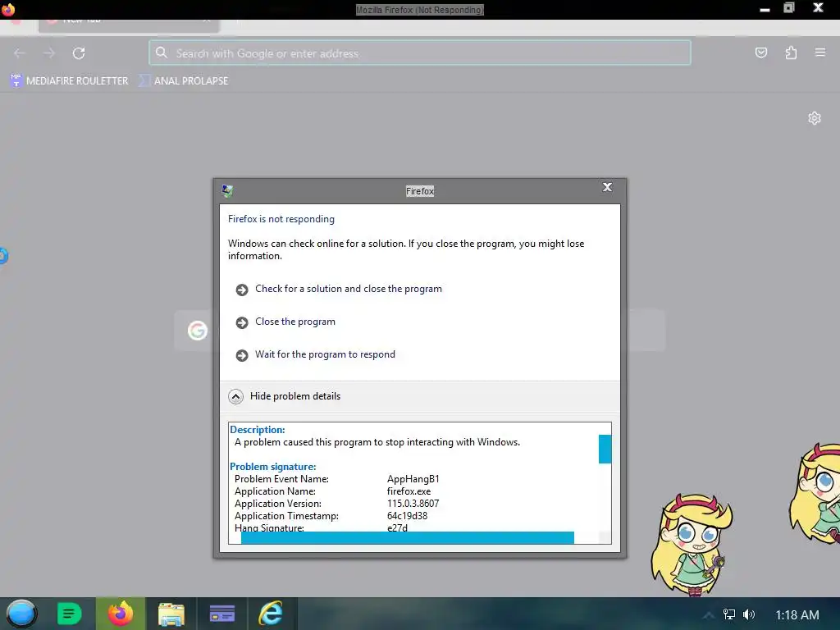
Task: Click the Firefox forward arrow
Action: point(49,53)
